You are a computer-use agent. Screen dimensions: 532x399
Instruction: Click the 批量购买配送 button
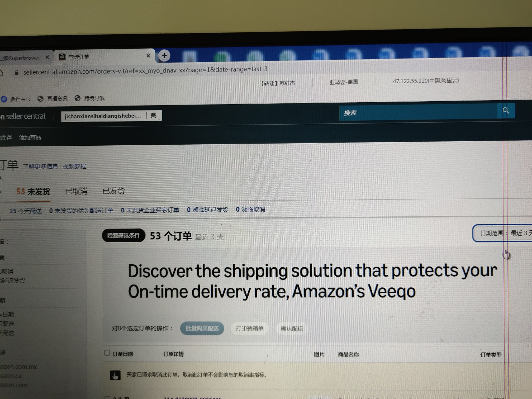tap(202, 328)
